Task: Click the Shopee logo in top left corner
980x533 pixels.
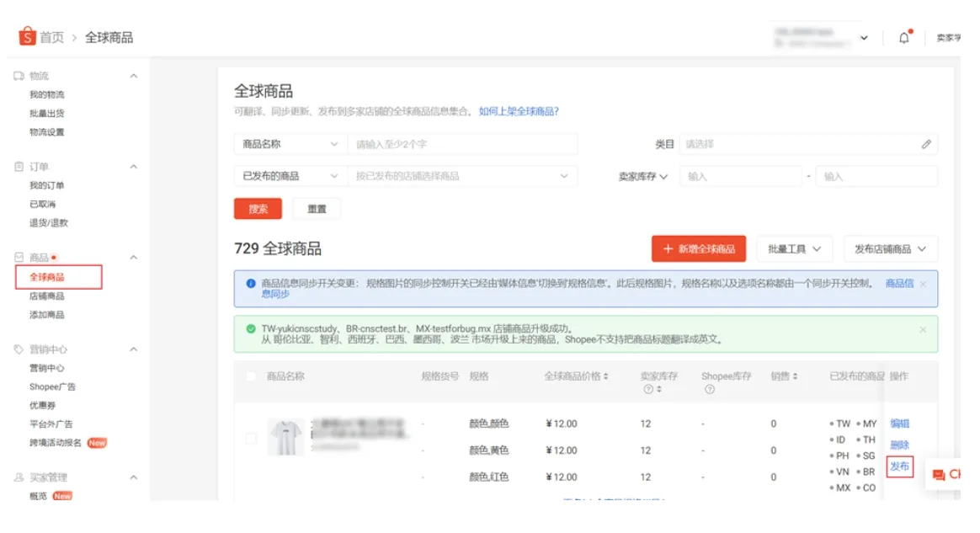Action: 25,35
